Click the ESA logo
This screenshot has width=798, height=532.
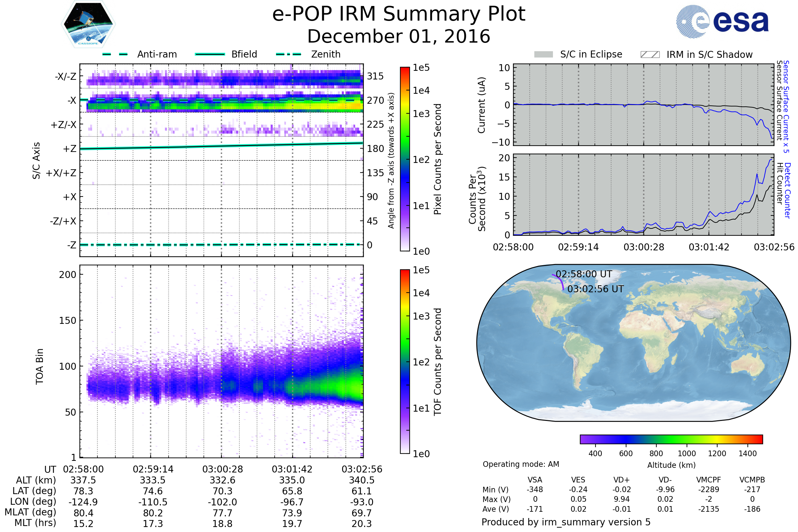[722, 21]
